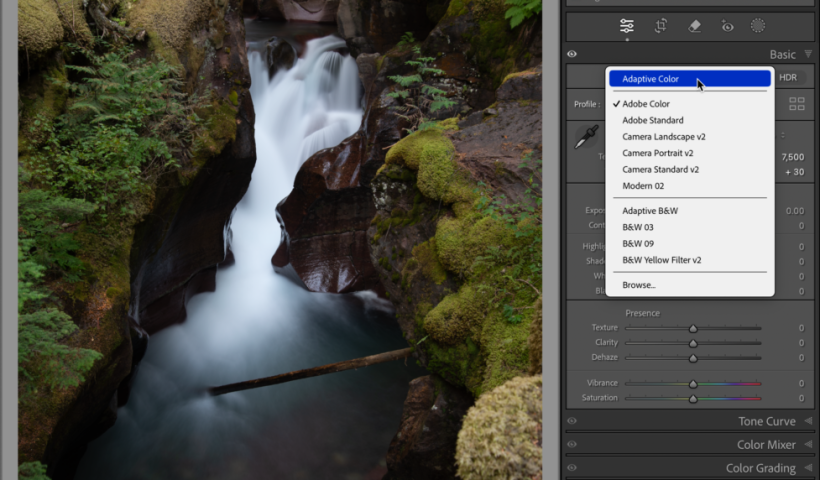
Task: Click the HDR button
Action: 788,78
